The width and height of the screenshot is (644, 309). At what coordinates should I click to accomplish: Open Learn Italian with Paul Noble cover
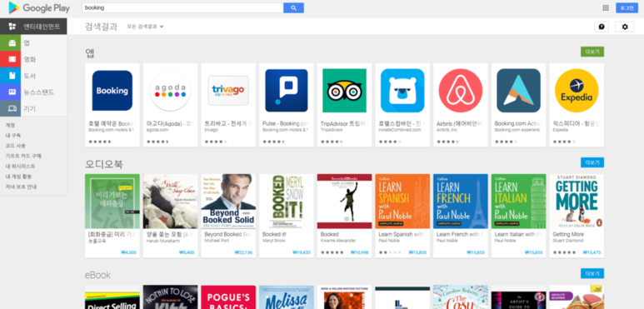click(x=518, y=201)
